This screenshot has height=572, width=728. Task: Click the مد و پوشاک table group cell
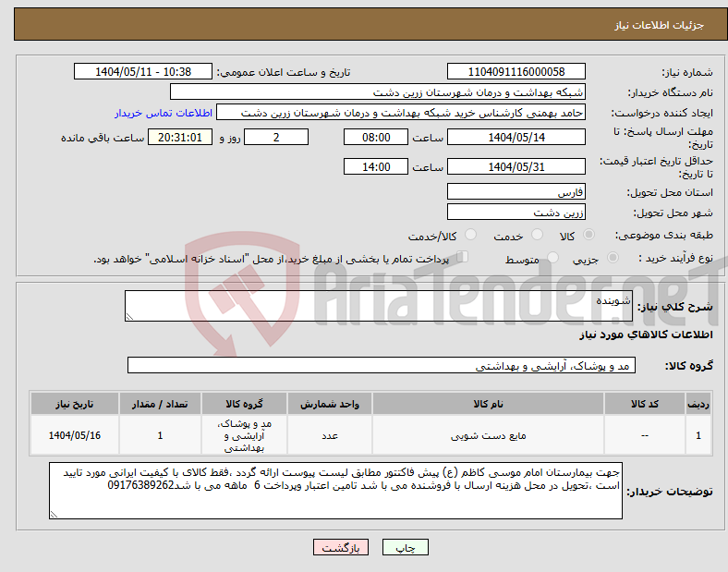coord(244,435)
